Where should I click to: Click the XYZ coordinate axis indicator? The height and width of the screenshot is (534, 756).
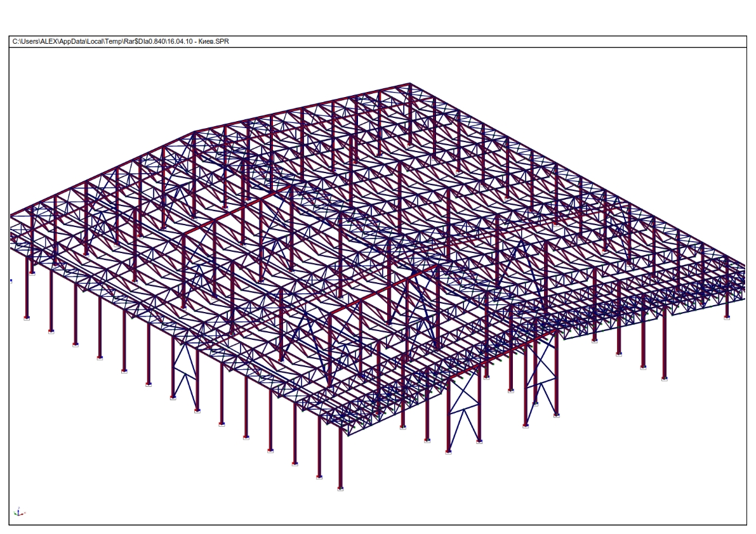(x=19, y=512)
